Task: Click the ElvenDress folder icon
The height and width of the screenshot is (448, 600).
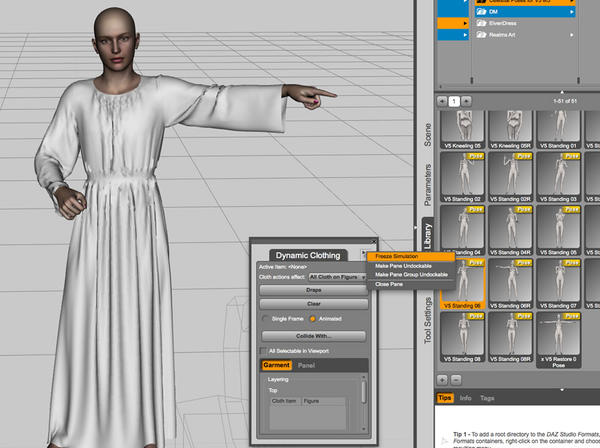Action: 481,23
